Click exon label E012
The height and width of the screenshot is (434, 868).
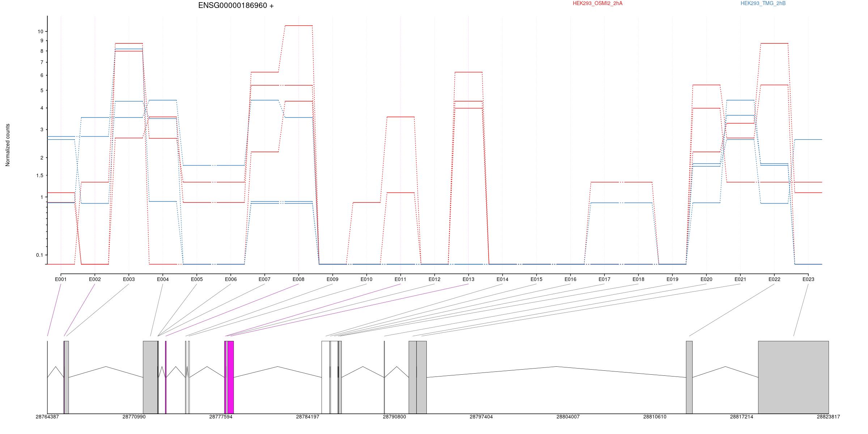[434, 279]
